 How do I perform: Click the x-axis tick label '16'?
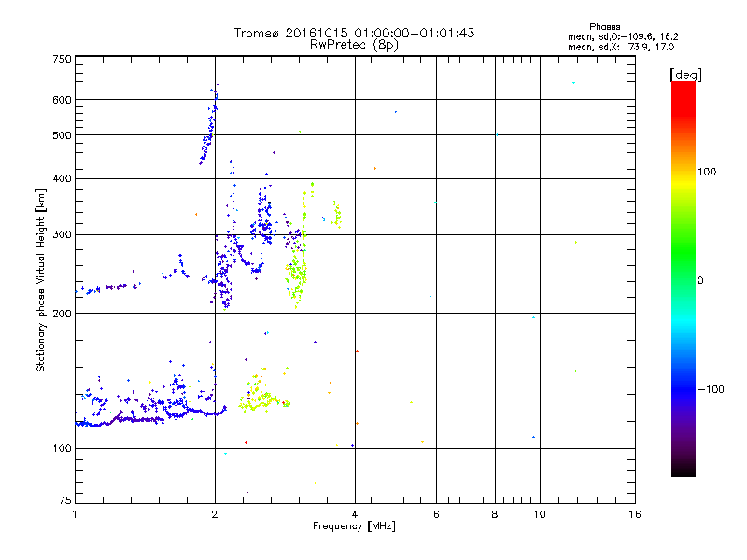pyautogui.click(x=635, y=514)
